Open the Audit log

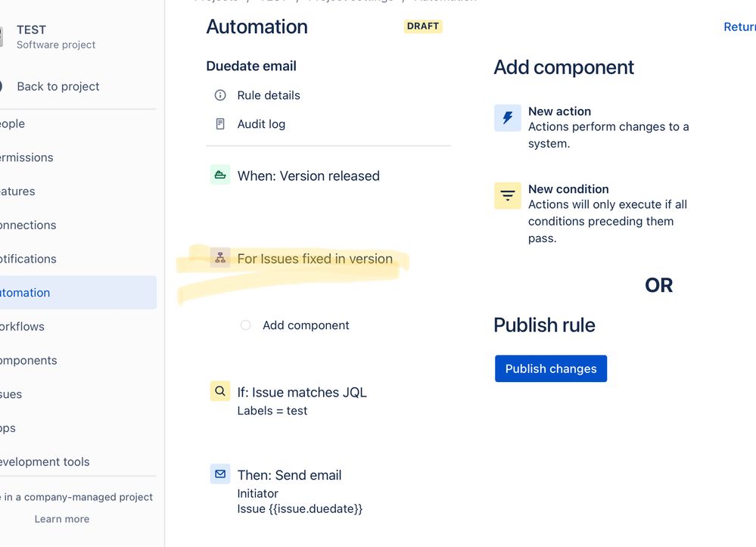[x=261, y=124]
